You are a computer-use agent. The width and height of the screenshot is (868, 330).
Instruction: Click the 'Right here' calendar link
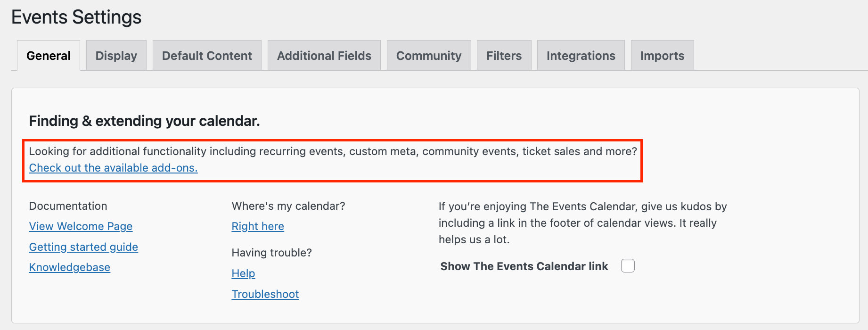click(258, 226)
